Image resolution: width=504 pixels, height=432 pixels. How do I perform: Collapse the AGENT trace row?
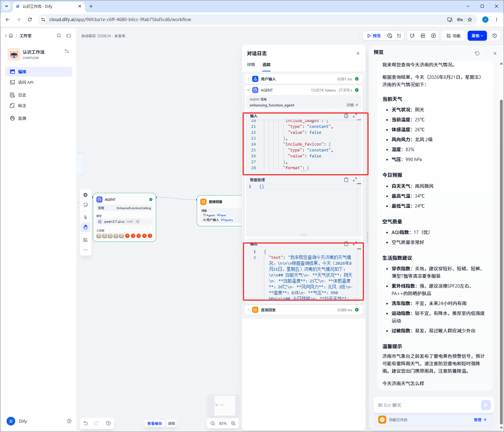(x=303, y=90)
